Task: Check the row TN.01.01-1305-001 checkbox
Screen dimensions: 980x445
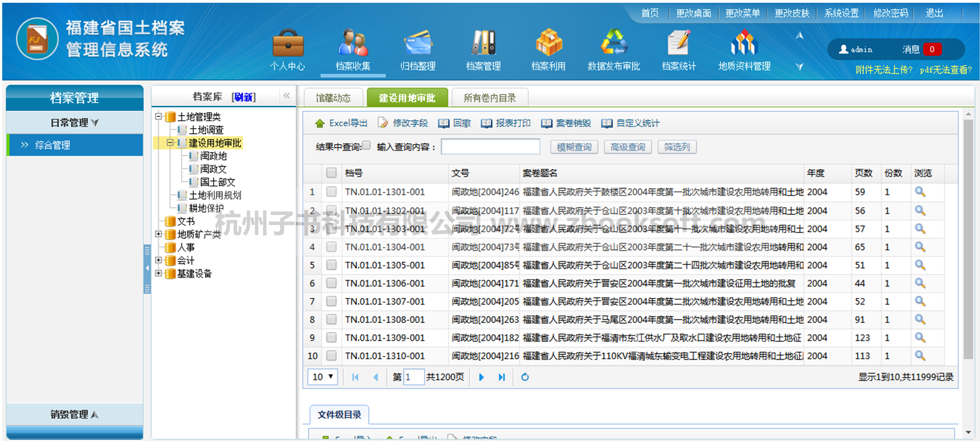Action: coord(331,265)
